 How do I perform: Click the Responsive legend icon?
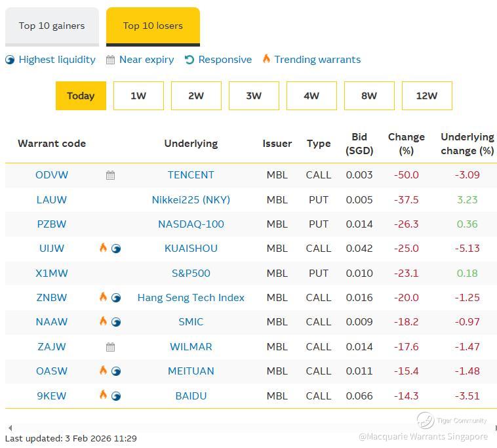pyautogui.click(x=189, y=60)
